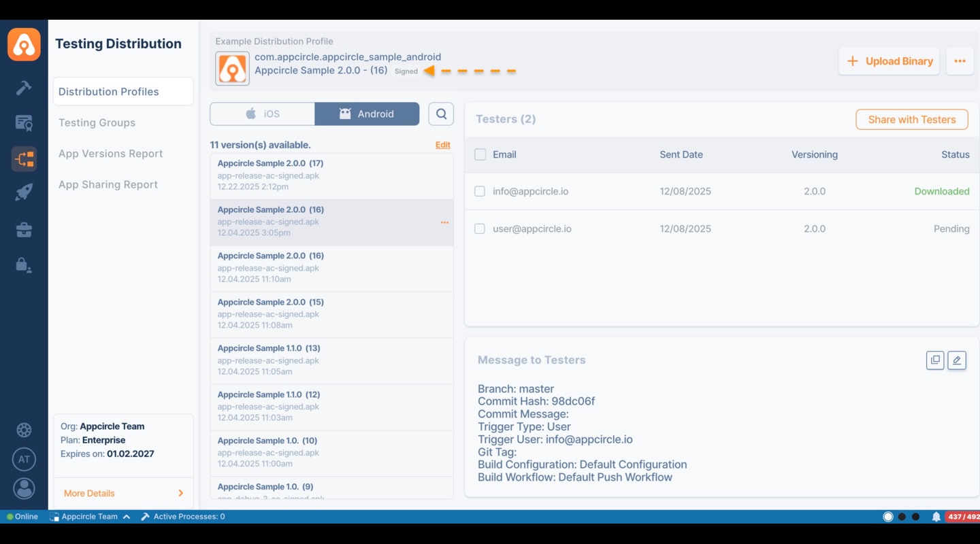Open the distribution profile options menu
This screenshot has width=980, height=544.
pos(960,61)
